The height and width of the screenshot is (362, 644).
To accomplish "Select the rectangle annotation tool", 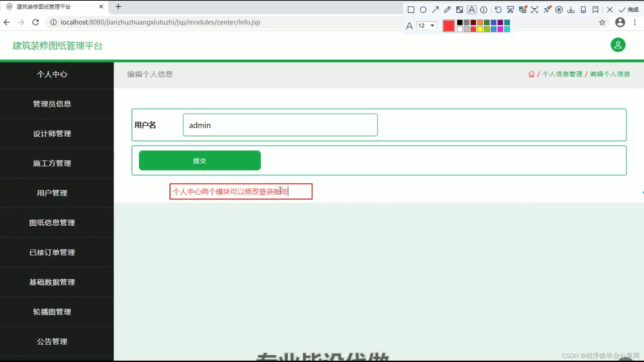I will pyautogui.click(x=411, y=10).
